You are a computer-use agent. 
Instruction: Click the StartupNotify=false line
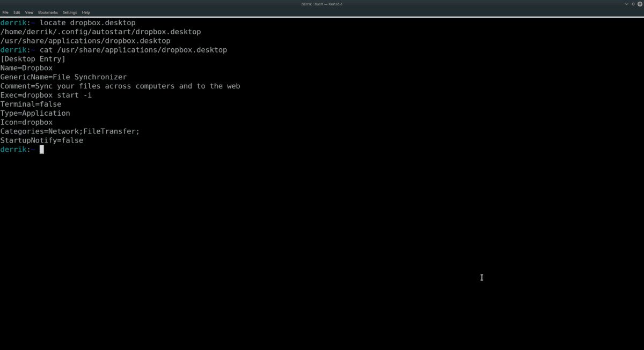(x=41, y=140)
